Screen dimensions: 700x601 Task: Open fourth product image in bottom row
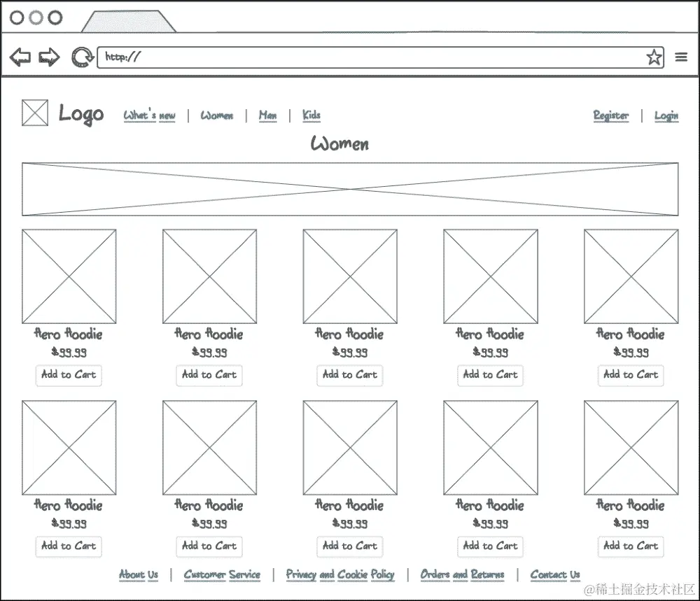click(x=491, y=448)
